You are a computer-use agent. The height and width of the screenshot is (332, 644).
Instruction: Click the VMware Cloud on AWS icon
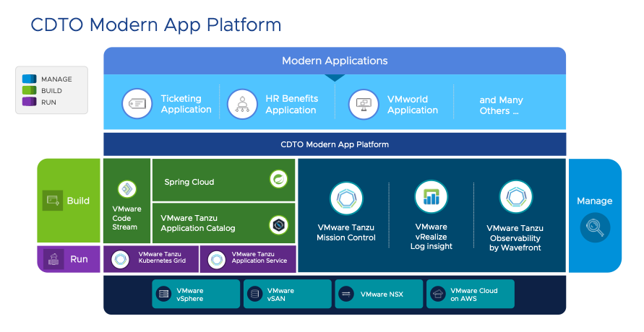click(x=438, y=294)
